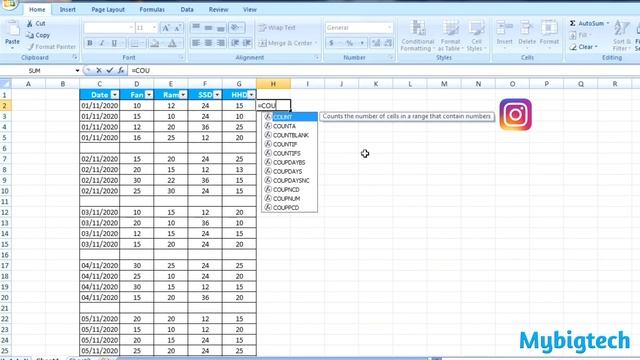
Task: Open the Date column filter dropdown
Action: (x=115, y=95)
